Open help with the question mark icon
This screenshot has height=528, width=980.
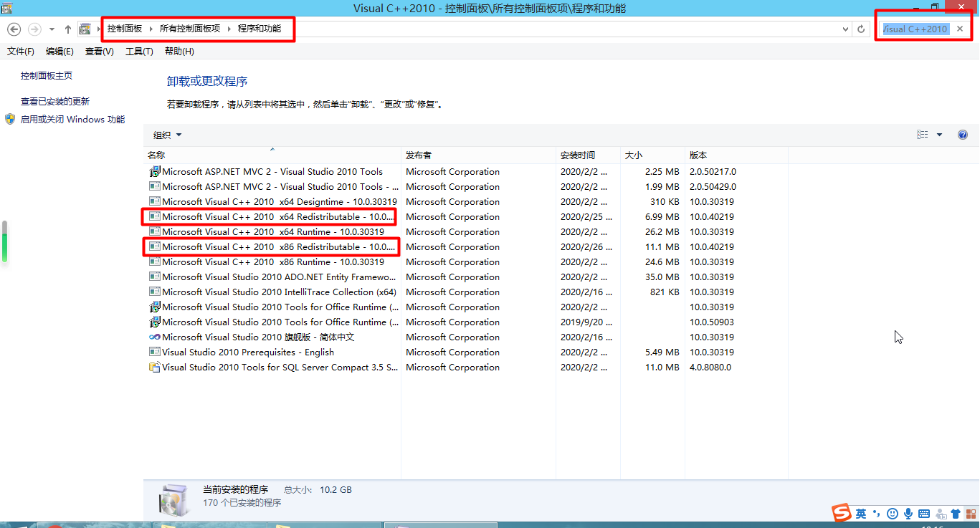click(x=963, y=135)
